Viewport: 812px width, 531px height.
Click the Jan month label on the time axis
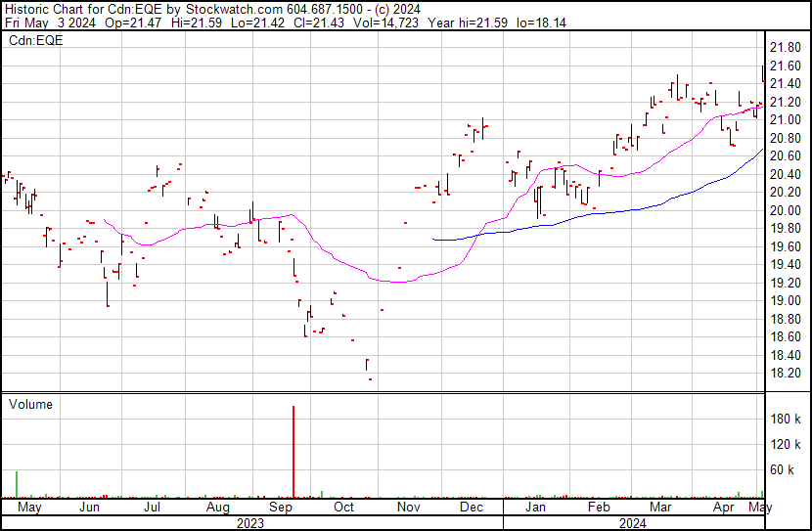point(535,509)
